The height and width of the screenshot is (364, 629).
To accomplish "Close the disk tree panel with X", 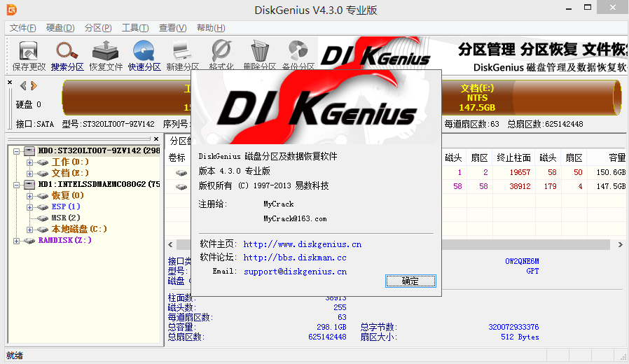I will (156, 139).
